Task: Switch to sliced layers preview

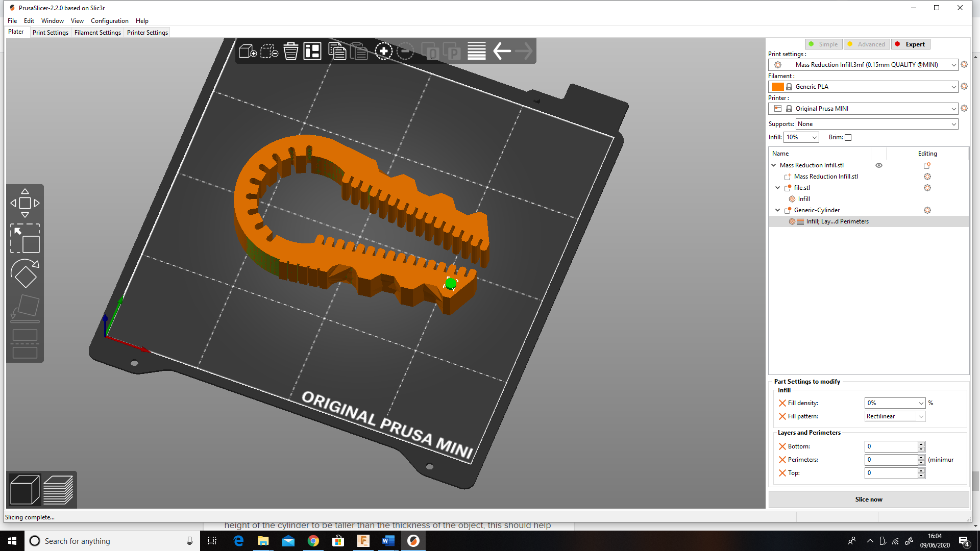Action: pyautogui.click(x=58, y=490)
